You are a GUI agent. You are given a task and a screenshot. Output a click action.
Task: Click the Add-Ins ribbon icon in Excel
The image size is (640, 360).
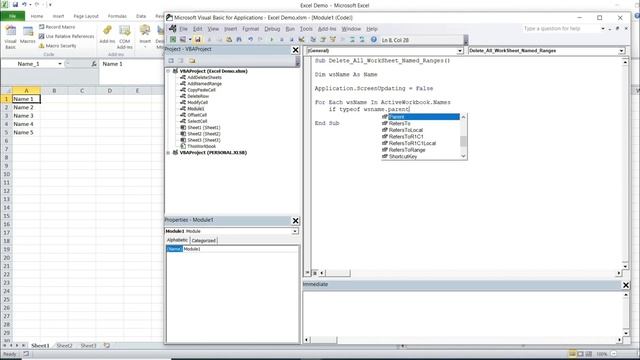(x=107, y=35)
